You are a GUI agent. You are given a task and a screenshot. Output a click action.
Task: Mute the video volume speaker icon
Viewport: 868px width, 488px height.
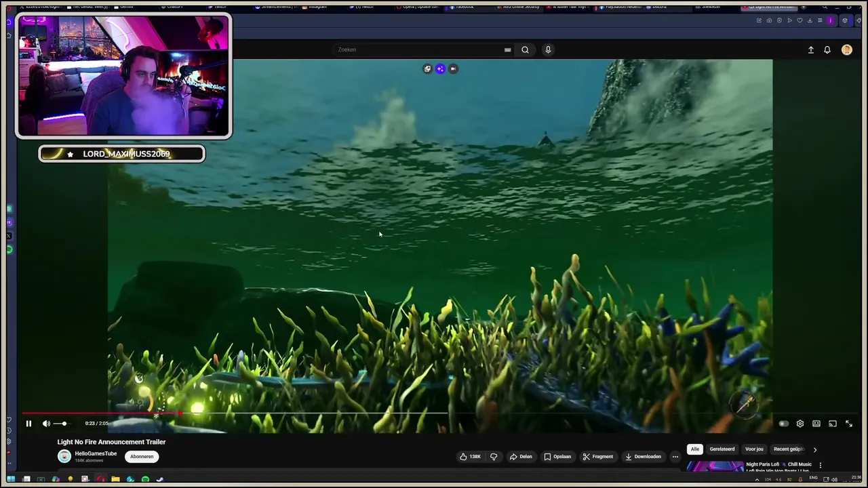tap(46, 424)
